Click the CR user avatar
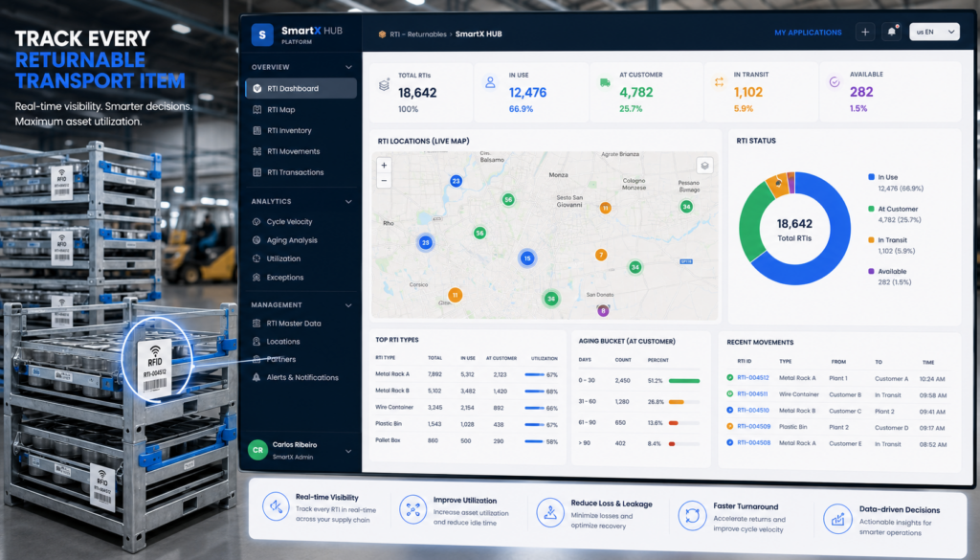 point(257,450)
